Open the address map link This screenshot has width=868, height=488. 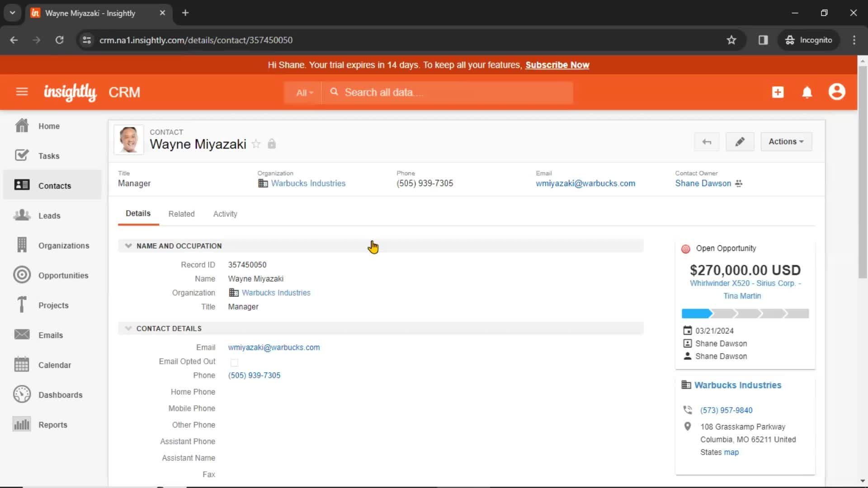pos(731,452)
